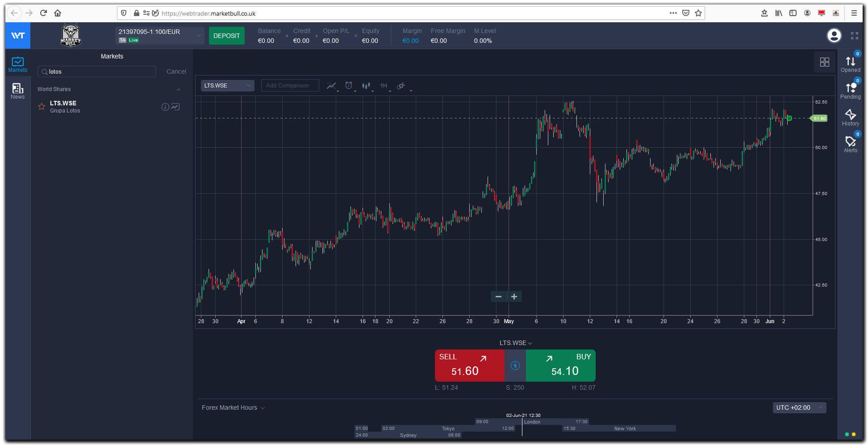Click the search magnifier icon
Viewport: 868px width, 445px height.
(x=45, y=72)
